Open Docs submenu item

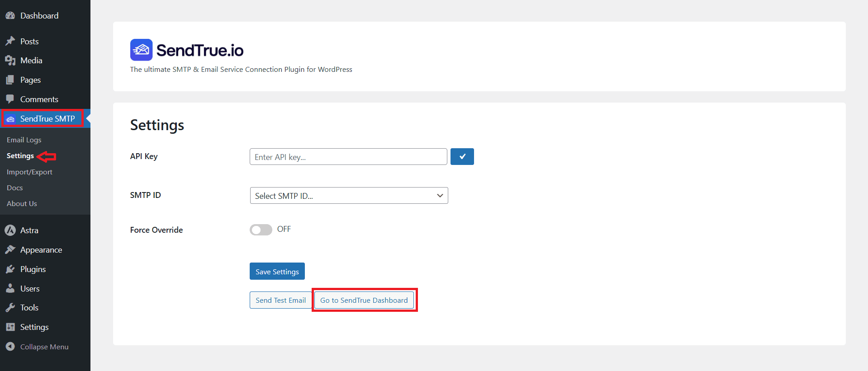click(15, 188)
